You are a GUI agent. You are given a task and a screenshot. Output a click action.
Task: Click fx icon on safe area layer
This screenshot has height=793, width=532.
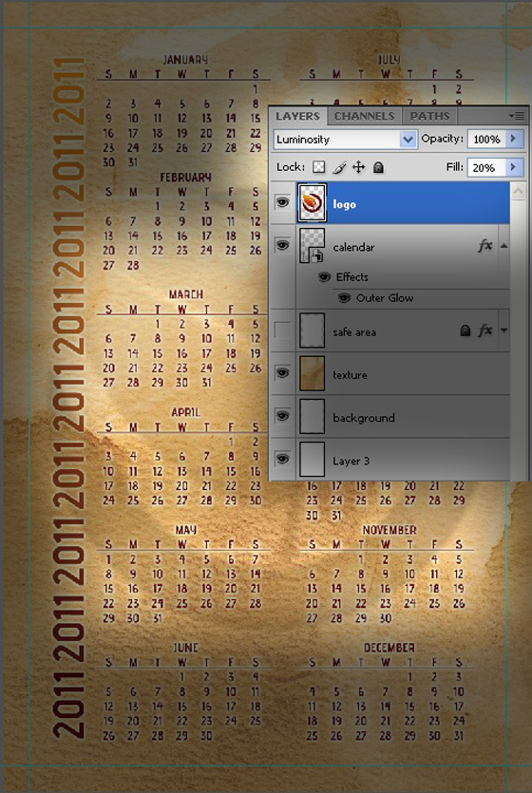coord(484,330)
